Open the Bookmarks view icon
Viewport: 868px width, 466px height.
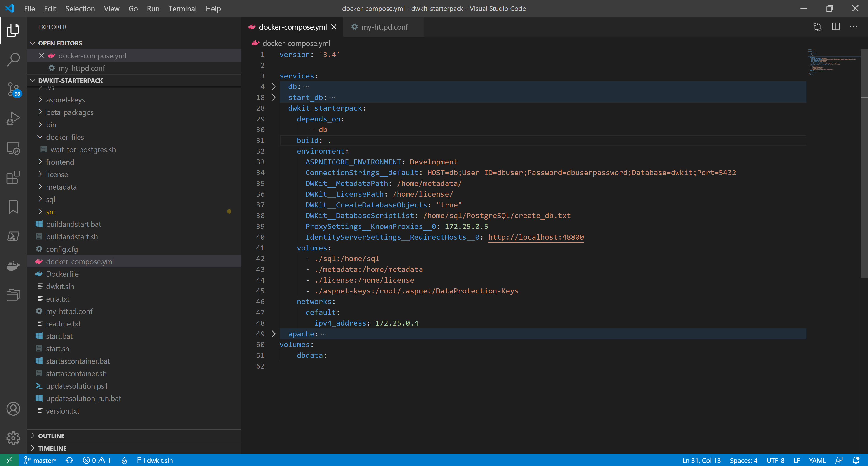13,207
